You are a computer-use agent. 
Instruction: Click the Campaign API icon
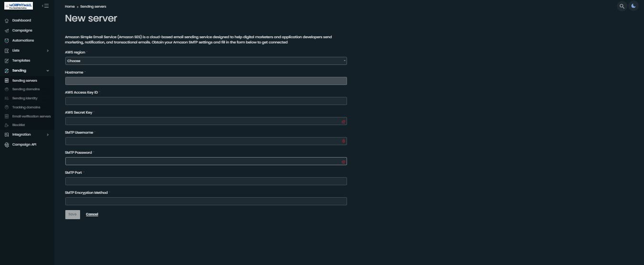point(7,145)
